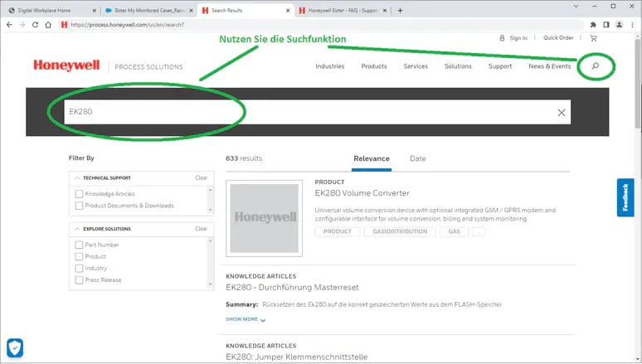Open the Products menu
642x364 pixels.
[x=374, y=66]
